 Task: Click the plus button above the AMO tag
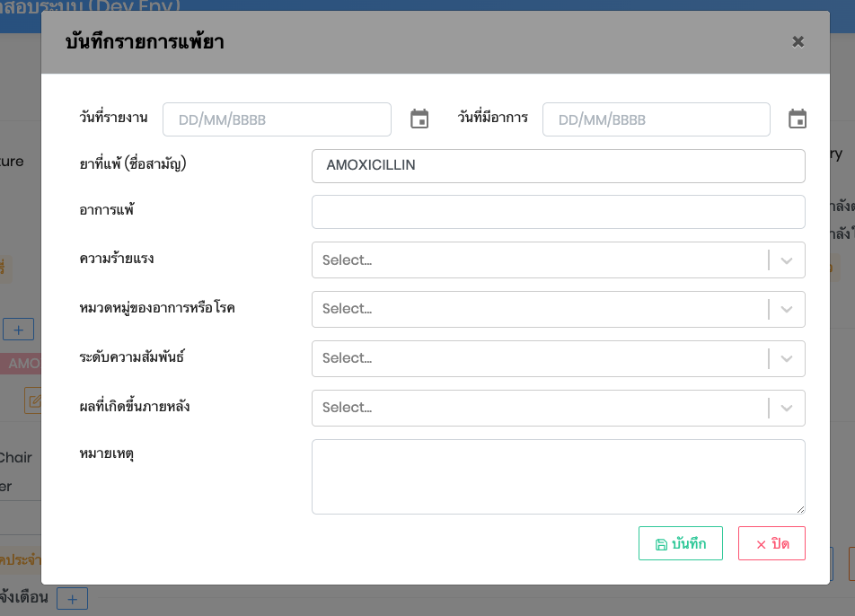click(19, 329)
